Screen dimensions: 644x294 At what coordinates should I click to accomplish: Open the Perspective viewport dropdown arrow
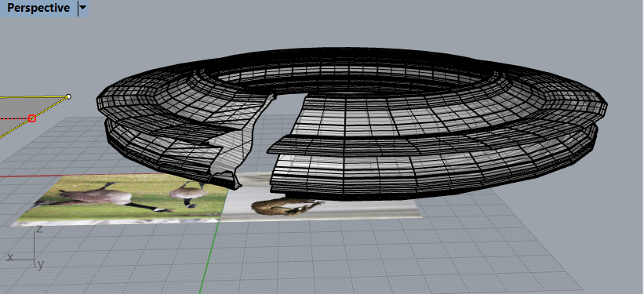tap(83, 8)
